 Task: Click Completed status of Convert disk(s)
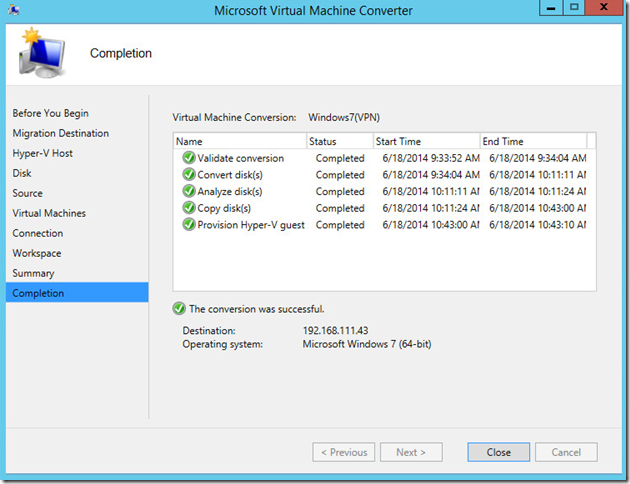[340, 175]
